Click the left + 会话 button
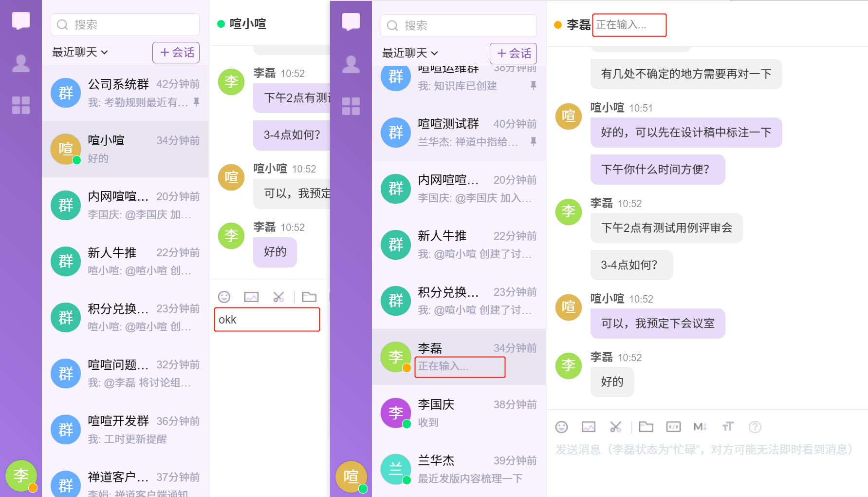868x497 pixels. [x=176, y=53]
